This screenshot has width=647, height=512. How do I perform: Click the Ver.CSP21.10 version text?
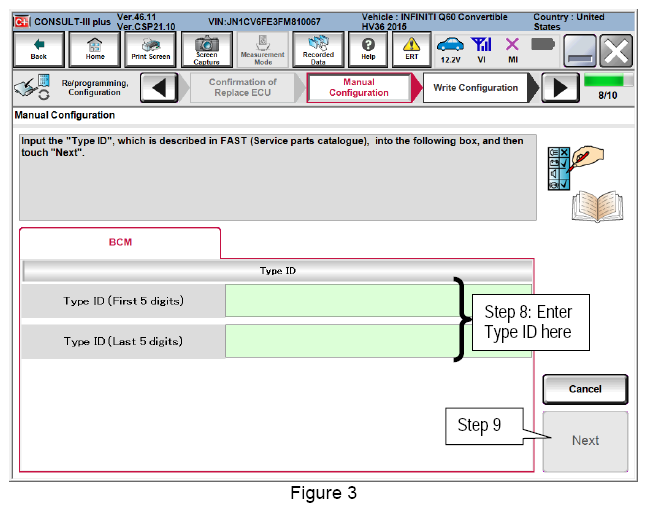coord(146,27)
